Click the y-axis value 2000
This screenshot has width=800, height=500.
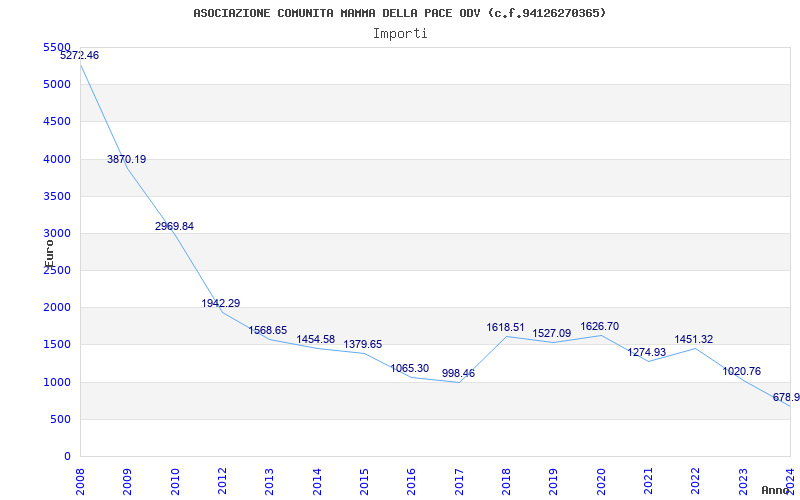click(x=57, y=308)
